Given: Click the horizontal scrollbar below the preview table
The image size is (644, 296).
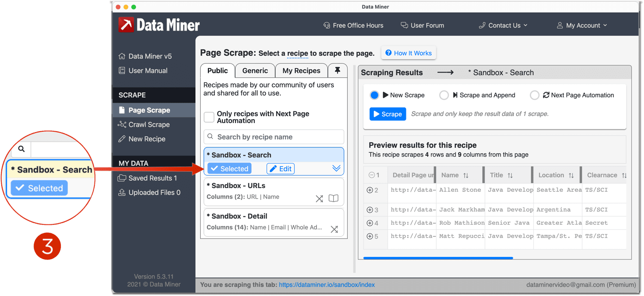Looking at the screenshot, I should coord(438,258).
